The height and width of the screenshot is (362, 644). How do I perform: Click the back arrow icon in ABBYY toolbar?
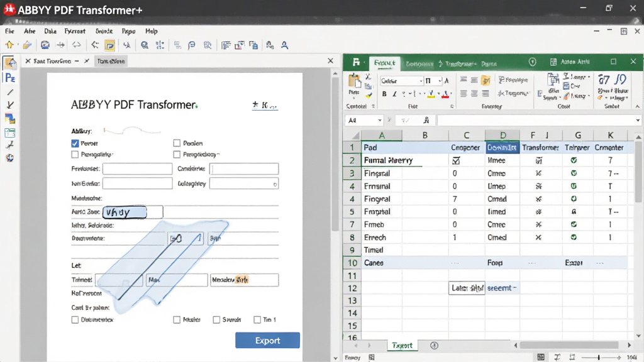(94, 45)
